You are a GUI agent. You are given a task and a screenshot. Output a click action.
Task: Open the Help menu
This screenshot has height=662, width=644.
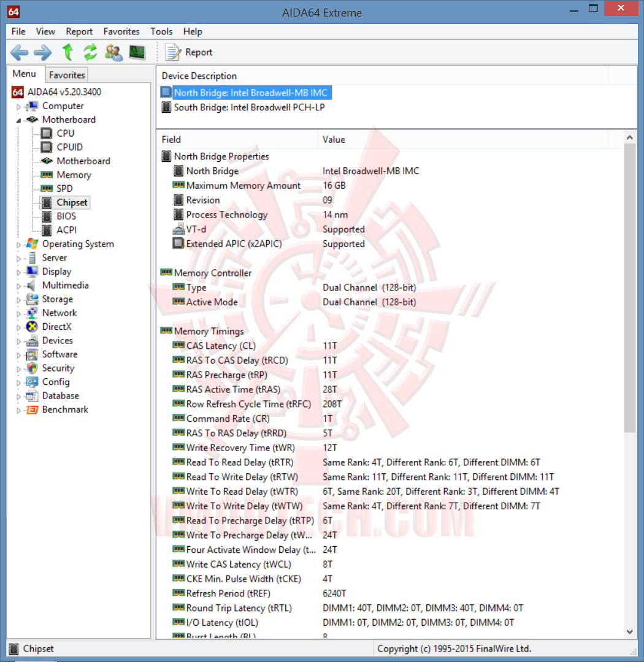(x=193, y=31)
